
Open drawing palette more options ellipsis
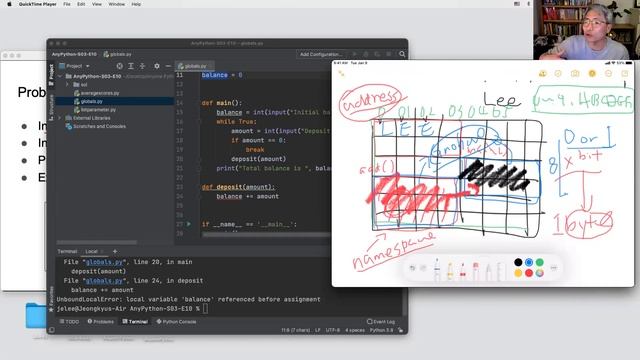click(x=554, y=268)
